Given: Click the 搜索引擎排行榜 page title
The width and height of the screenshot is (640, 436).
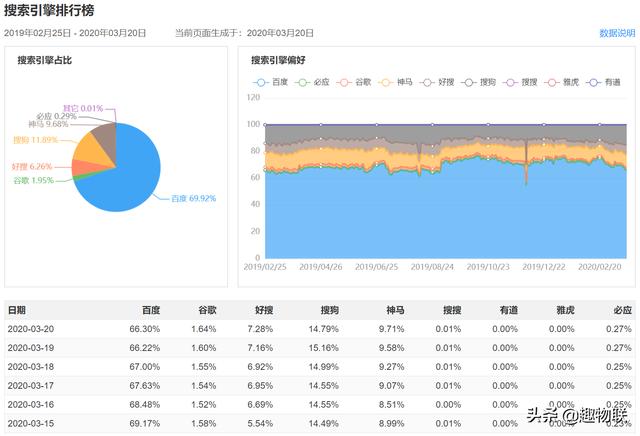Looking at the screenshot, I should [49, 10].
